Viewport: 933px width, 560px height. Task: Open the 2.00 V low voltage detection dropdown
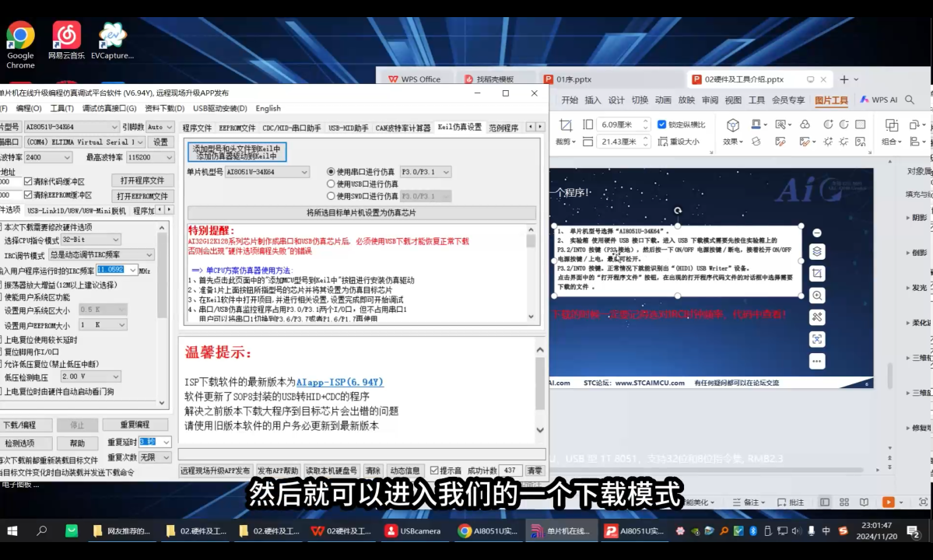90,376
